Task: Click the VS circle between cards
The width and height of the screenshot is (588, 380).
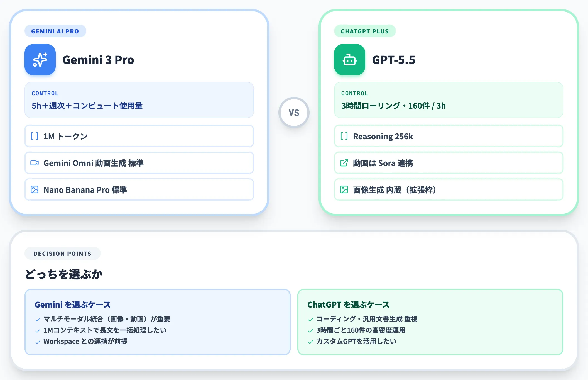Action: click(x=294, y=113)
